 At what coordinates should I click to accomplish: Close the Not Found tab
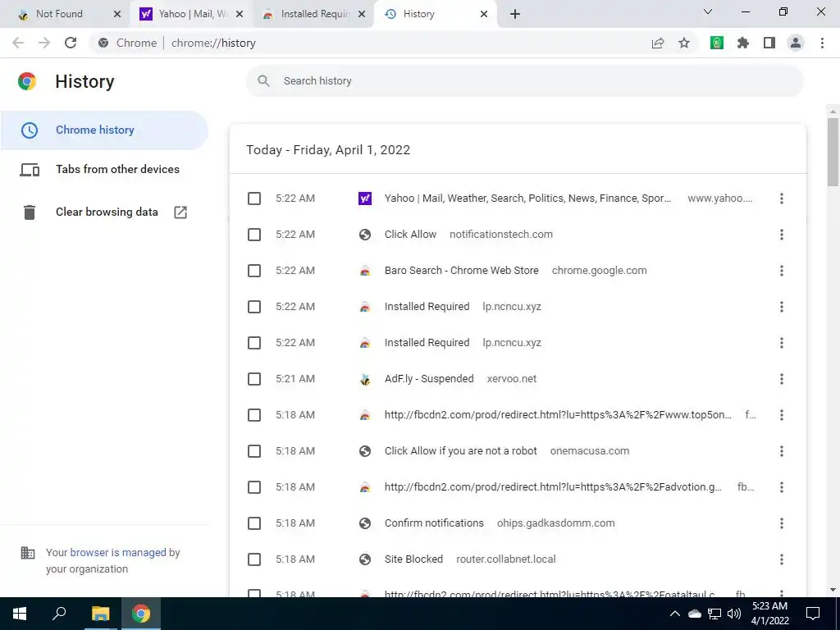(x=117, y=14)
